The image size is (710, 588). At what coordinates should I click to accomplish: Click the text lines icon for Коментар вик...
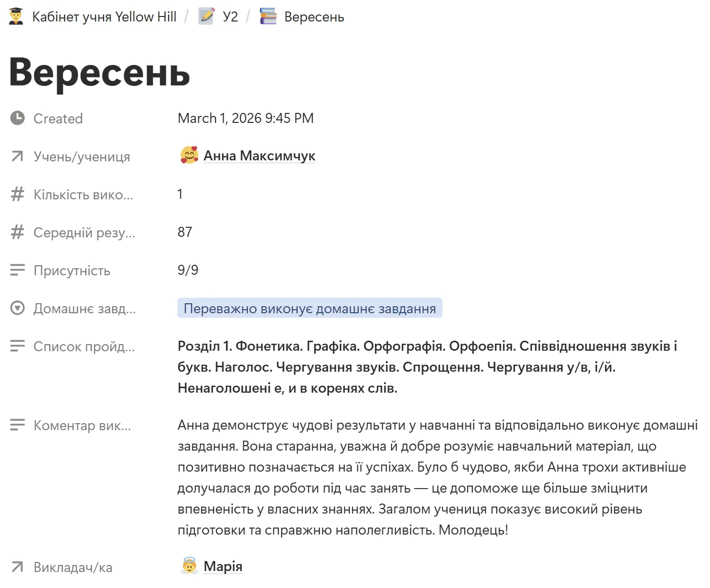(x=17, y=425)
